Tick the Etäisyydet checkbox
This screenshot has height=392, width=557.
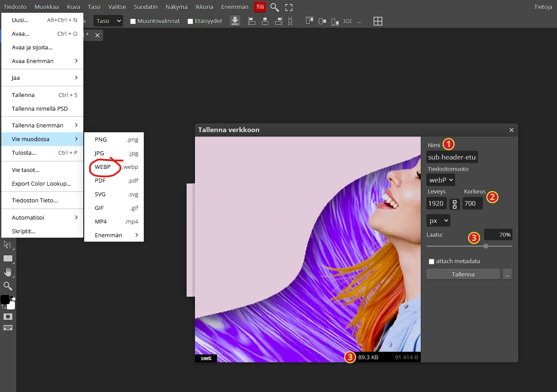coord(190,21)
